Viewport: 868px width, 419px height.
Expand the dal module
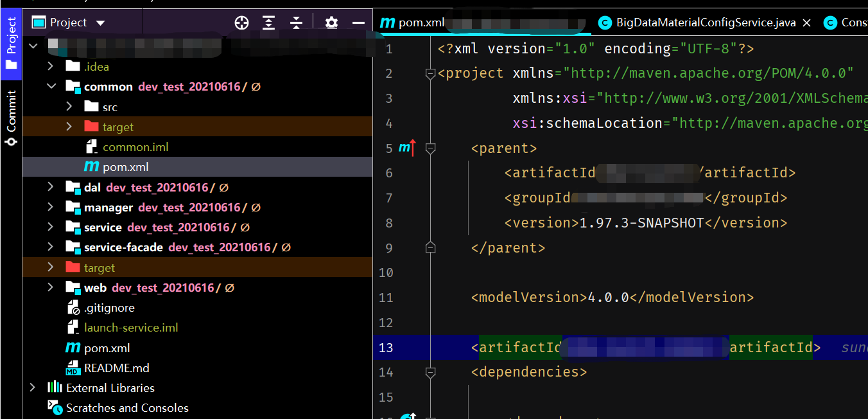click(51, 187)
